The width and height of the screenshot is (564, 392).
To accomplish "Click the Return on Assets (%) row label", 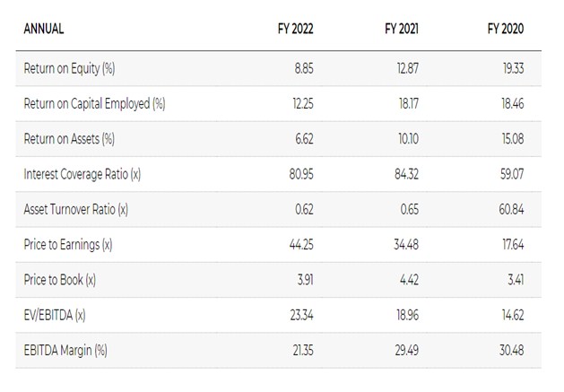I will click(69, 139).
